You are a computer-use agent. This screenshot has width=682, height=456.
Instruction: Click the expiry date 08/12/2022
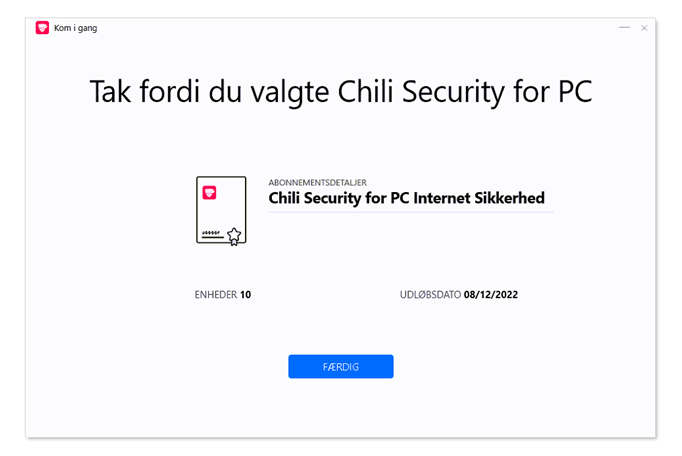coord(491,295)
